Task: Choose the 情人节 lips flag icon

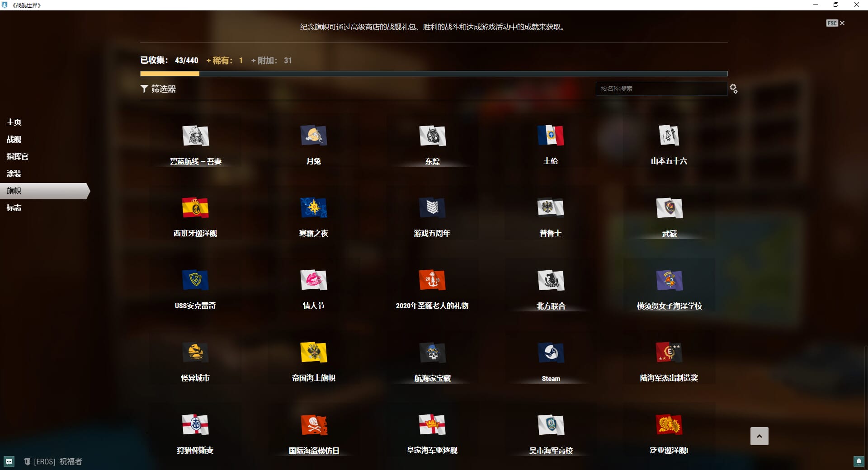Action: (x=314, y=280)
